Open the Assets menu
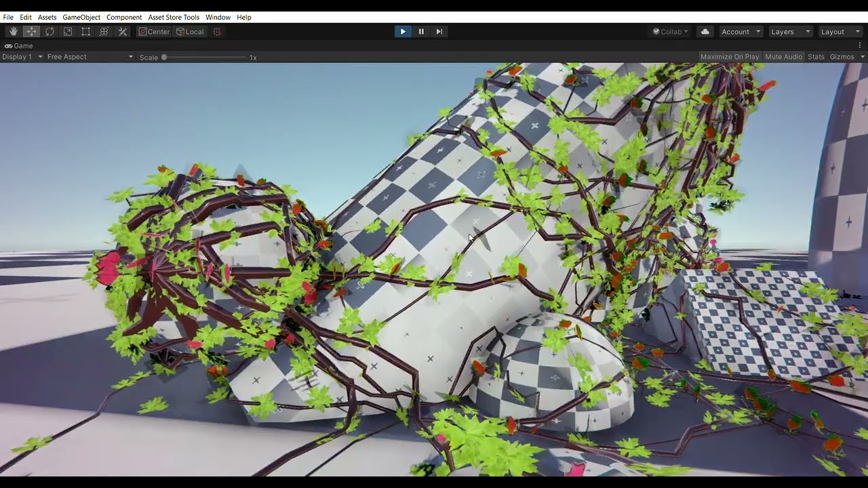The image size is (868, 488). [47, 17]
